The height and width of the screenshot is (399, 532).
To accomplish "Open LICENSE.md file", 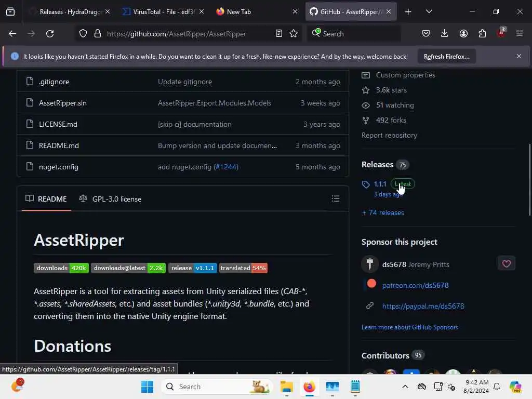I will 58,125.
